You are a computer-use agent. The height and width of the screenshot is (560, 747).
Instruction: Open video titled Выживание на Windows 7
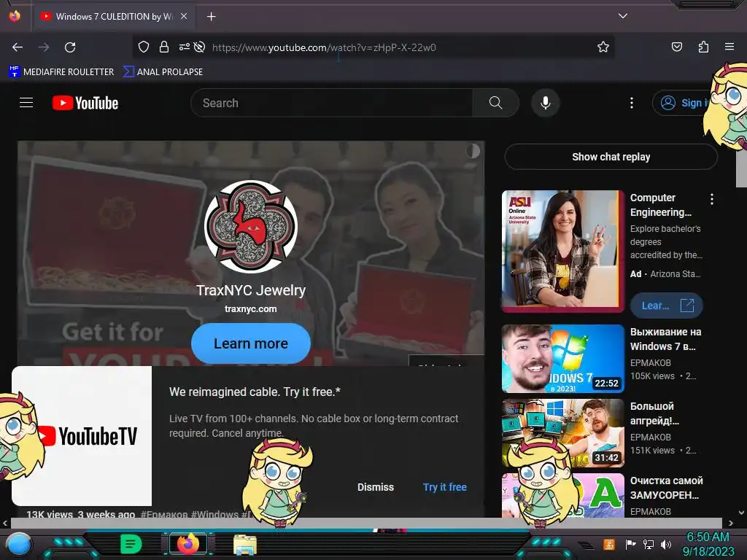point(665,339)
